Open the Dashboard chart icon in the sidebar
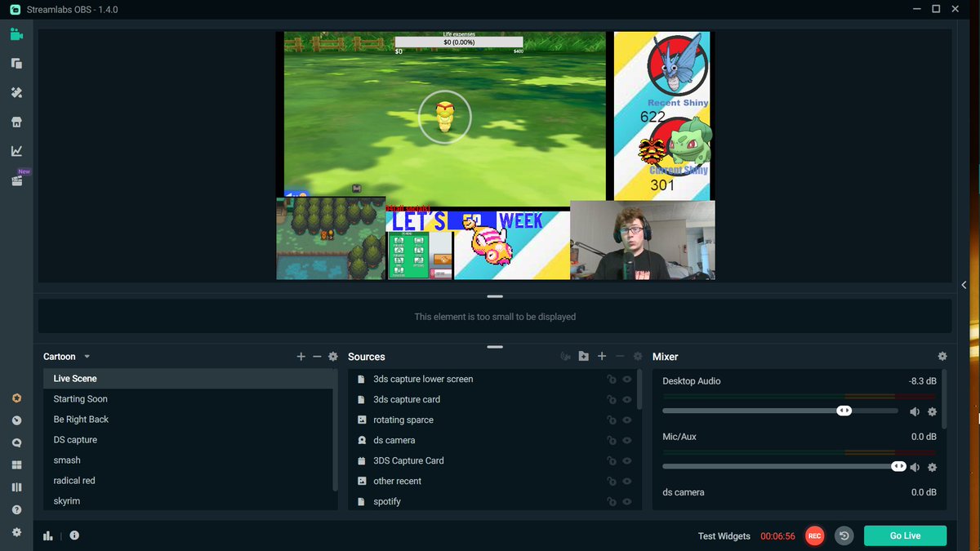The height and width of the screenshot is (551, 980). 16,151
